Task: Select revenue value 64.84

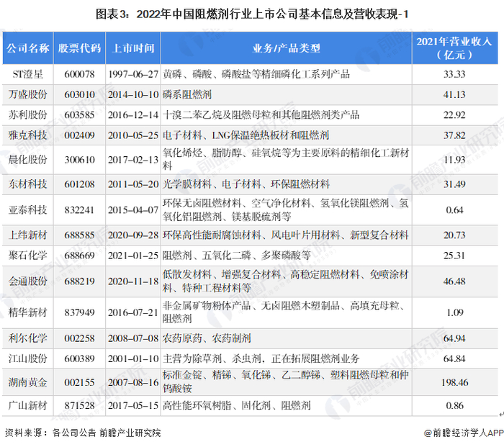Action: 454,358
